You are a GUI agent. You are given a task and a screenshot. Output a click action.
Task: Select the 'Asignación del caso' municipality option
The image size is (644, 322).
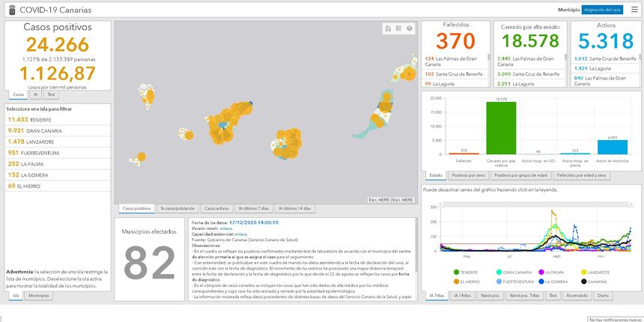[602, 10]
